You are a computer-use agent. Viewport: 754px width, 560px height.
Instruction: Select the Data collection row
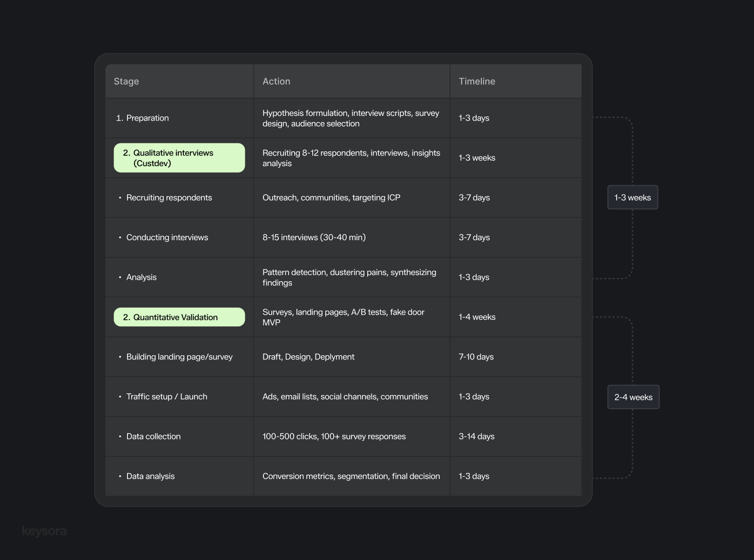[154, 436]
